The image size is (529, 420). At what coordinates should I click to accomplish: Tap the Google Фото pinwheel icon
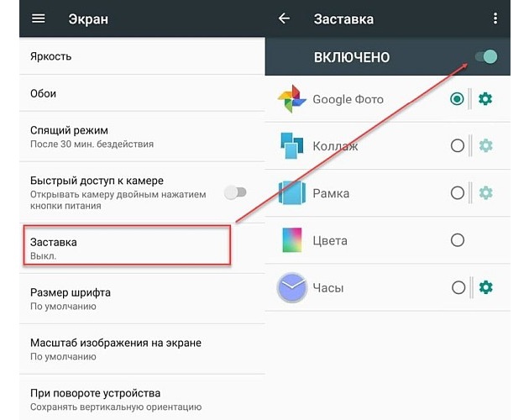click(292, 99)
